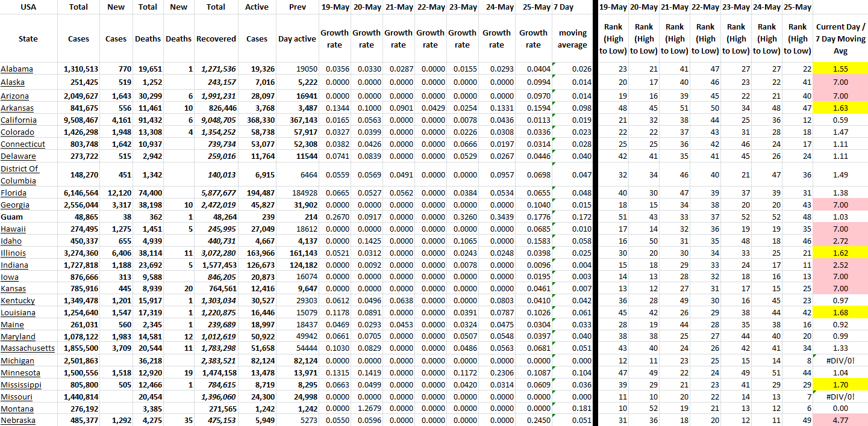This screenshot has width=868, height=426.
Task: Select Michigan's #DIV/0! error cell
Action: click(840, 361)
